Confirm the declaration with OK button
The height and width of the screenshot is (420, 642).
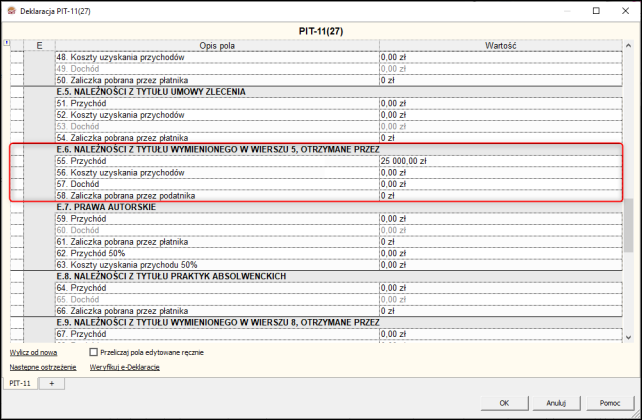click(504, 403)
